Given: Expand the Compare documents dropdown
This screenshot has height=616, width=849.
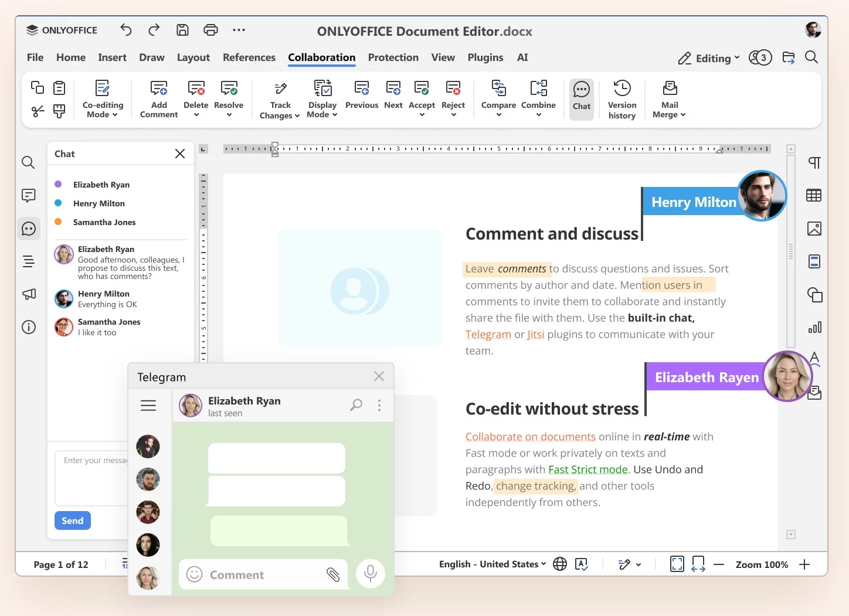Looking at the screenshot, I should [498, 115].
